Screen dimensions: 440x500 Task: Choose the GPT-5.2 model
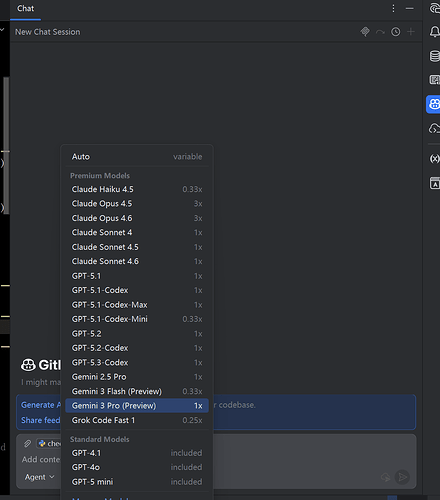tap(137, 334)
